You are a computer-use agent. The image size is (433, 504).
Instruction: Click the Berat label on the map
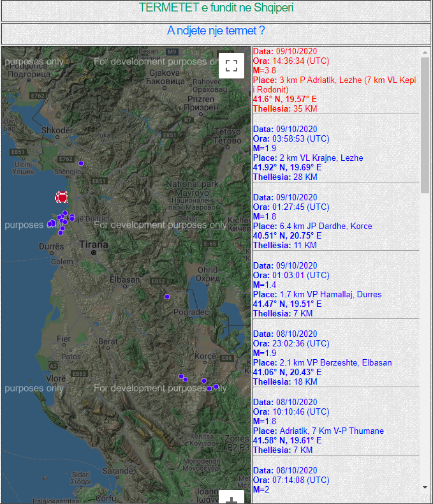click(108, 341)
